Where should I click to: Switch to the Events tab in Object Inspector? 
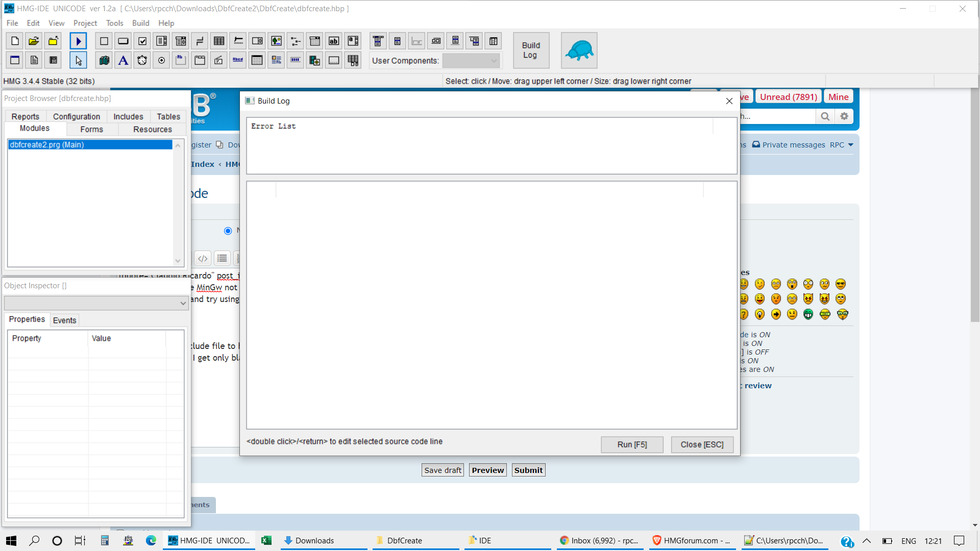tap(64, 320)
